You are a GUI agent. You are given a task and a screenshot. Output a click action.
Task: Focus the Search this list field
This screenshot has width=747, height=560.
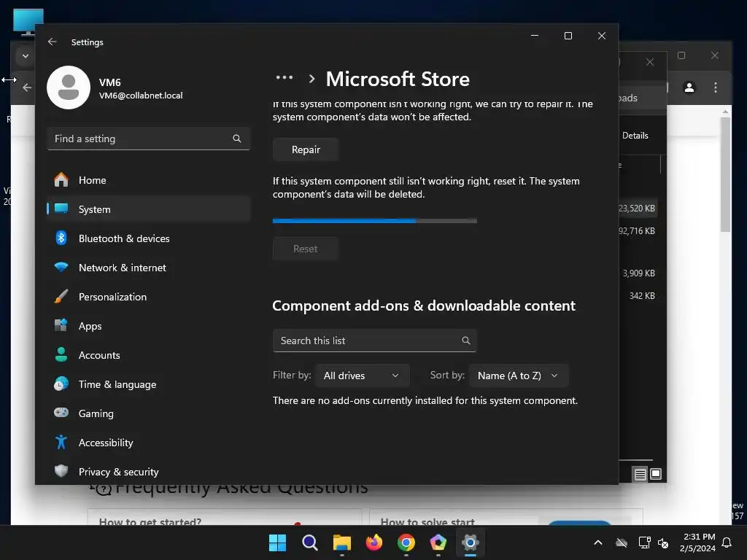pyautogui.click(x=374, y=341)
